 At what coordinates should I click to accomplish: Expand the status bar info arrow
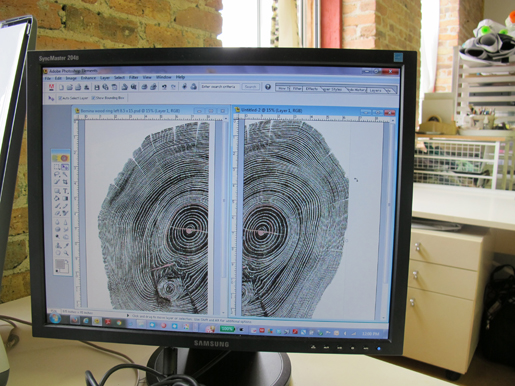(128, 315)
